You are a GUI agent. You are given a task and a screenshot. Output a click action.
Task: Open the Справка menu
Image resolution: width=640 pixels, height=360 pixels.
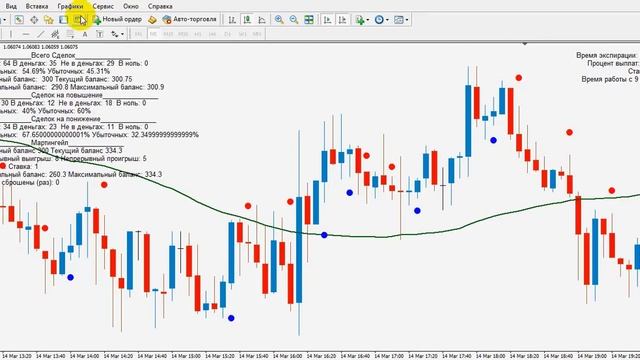(x=160, y=6)
